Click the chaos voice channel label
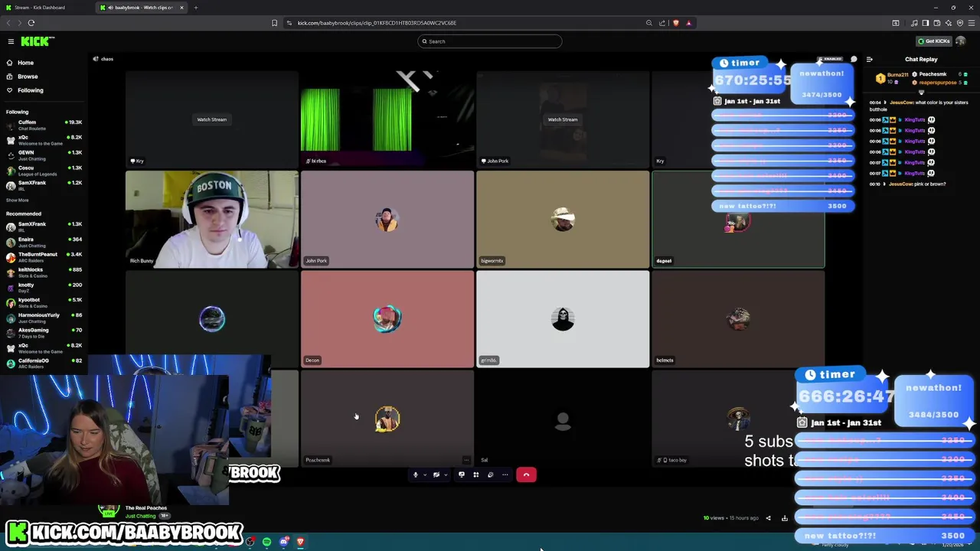The width and height of the screenshot is (980, 551). (x=103, y=59)
